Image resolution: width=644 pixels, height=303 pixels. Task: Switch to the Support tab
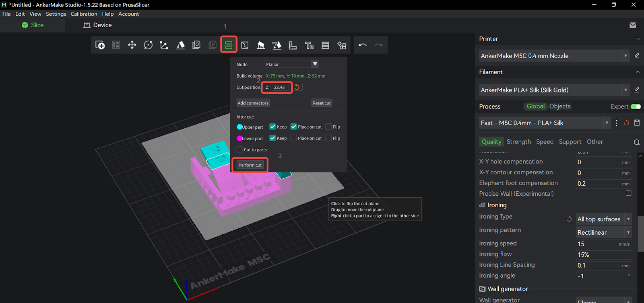570,141
